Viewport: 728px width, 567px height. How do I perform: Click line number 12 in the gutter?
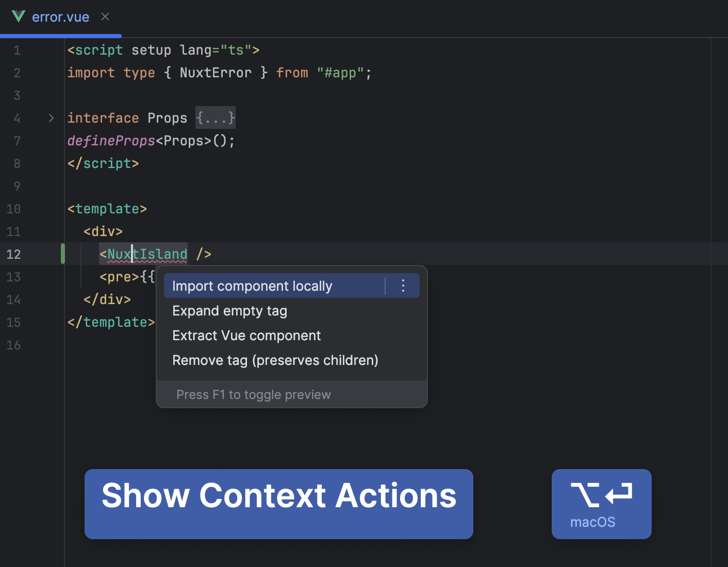pos(14,254)
